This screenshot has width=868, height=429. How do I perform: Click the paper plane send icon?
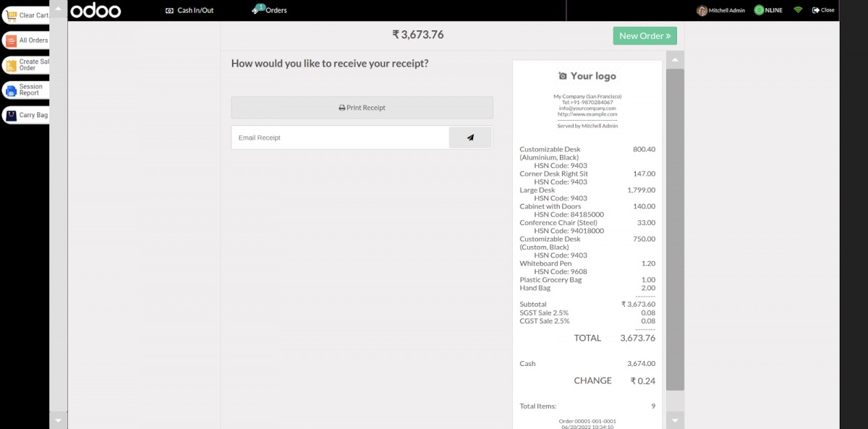click(x=470, y=137)
